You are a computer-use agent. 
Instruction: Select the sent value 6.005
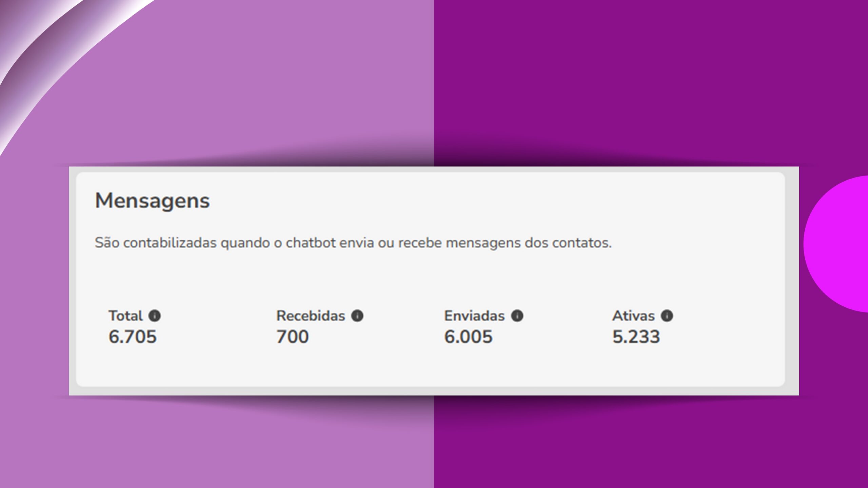click(468, 337)
